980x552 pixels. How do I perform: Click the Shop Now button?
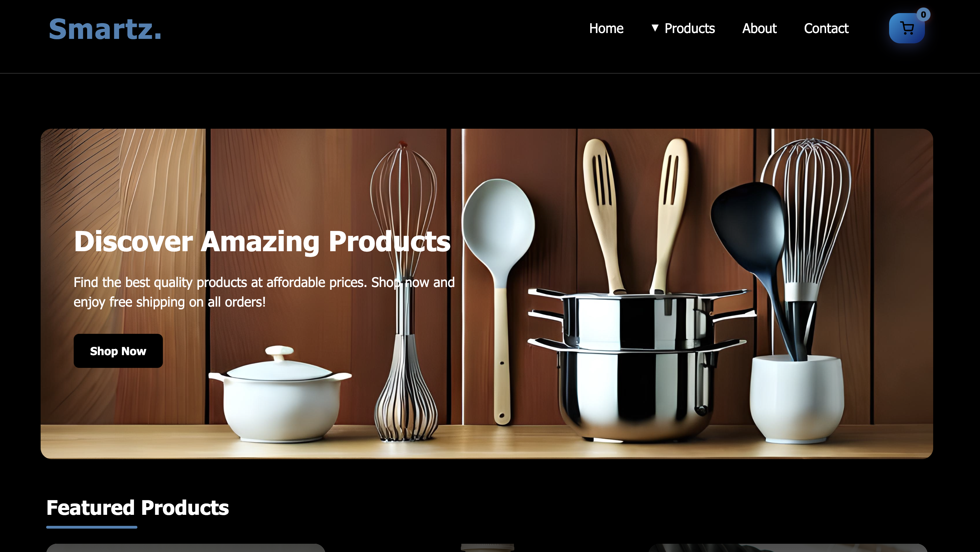118,351
